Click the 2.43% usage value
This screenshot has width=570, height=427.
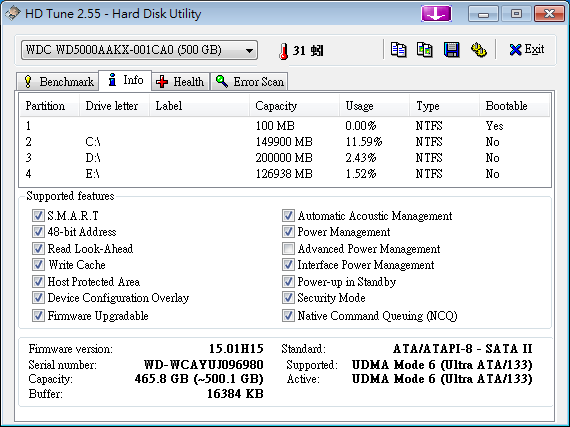[x=361, y=158]
